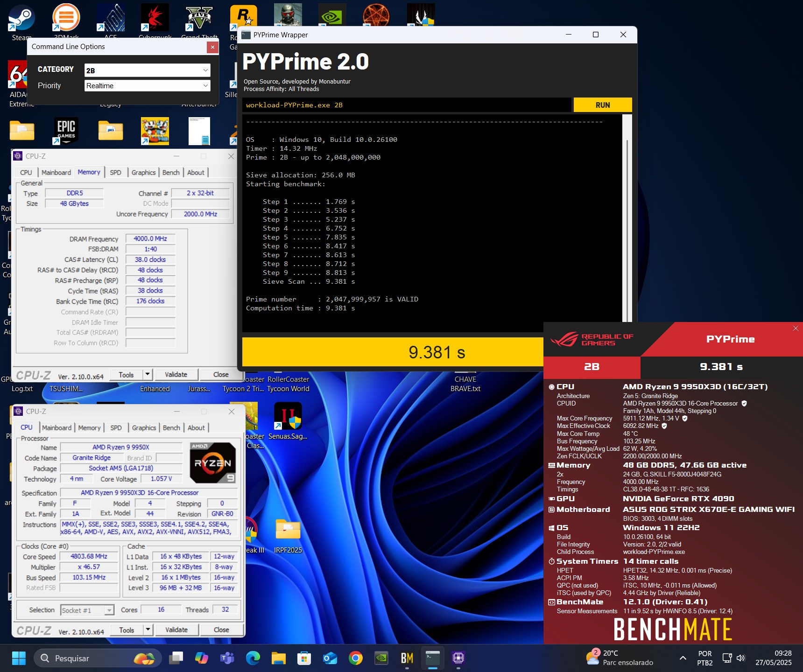Open Tools dropdown arrow in lower CPU-Z
The width and height of the screenshot is (803, 672).
pos(148,630)
